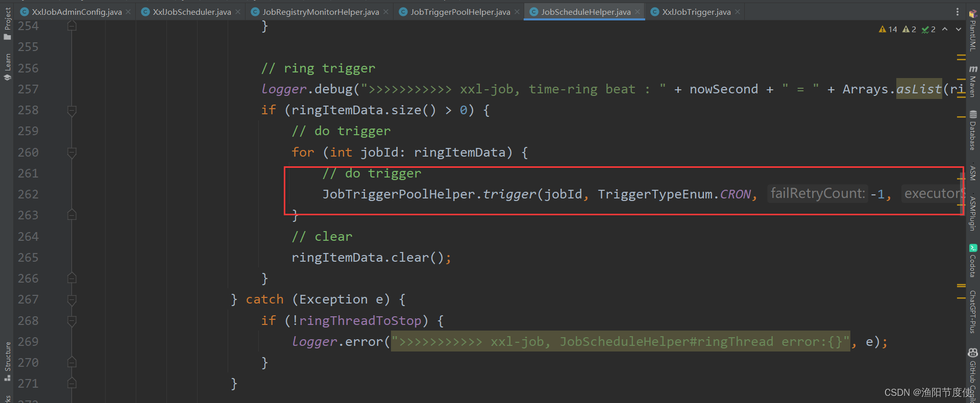The width and height of the screenshot is (980, 403).
Task: Open the ASMPlugin side panel
Action: [973, 213]
